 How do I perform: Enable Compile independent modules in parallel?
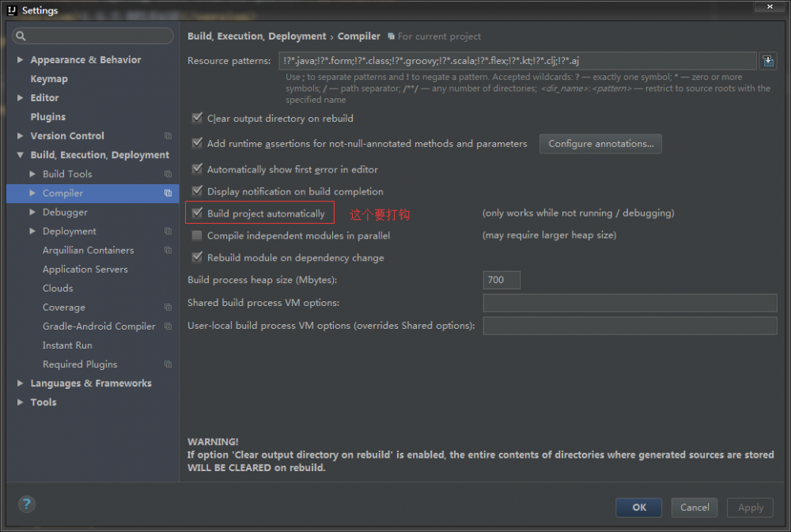197,236
